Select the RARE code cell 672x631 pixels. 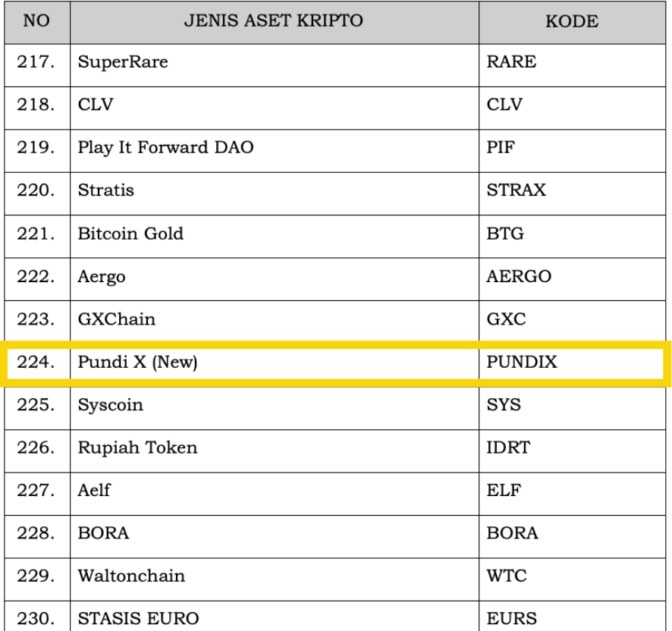pos(511,62)
